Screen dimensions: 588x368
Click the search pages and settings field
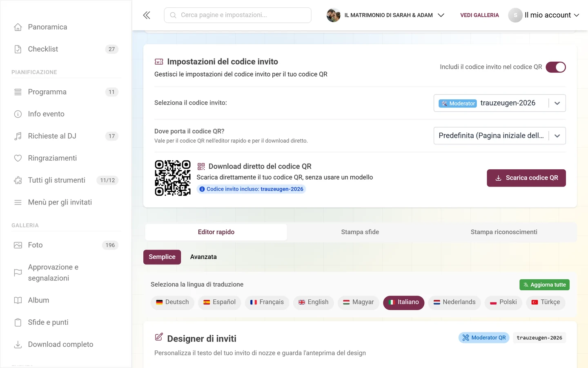(x=238, y=15)
